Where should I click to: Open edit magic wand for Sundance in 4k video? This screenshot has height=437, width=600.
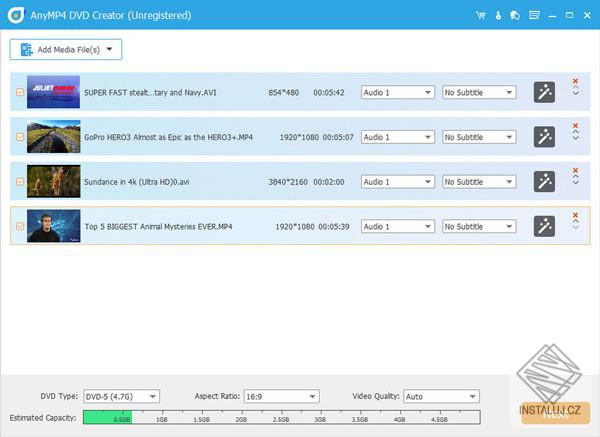[x=544, y=182]
